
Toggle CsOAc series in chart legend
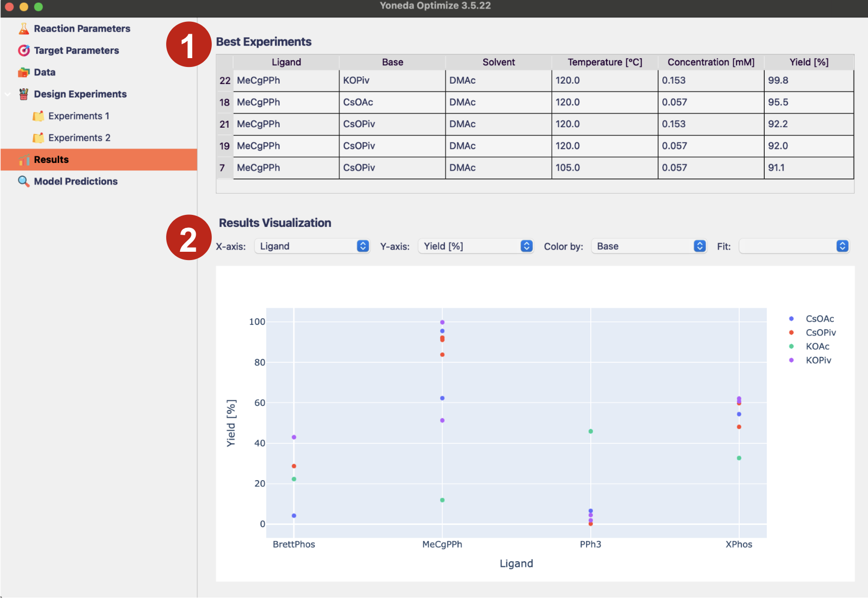tap(812, 319)
